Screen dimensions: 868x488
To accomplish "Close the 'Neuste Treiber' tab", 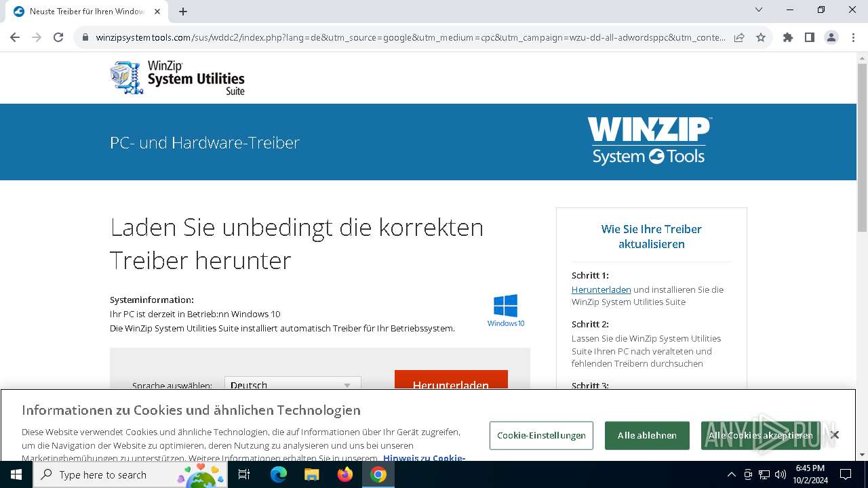I will click(157, 12).
